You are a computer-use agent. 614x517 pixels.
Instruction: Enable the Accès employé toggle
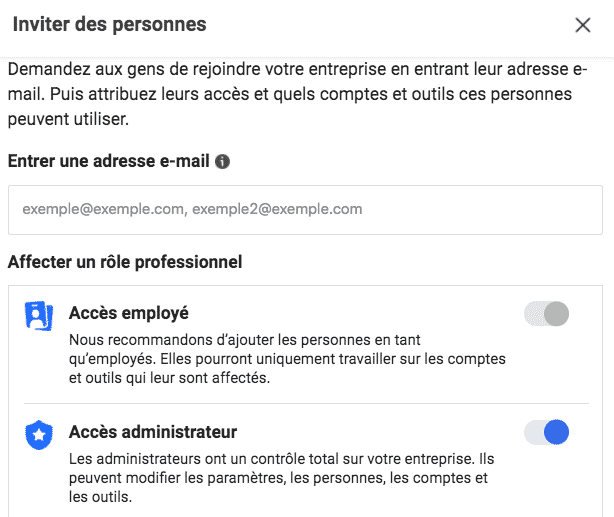point(546,314)
